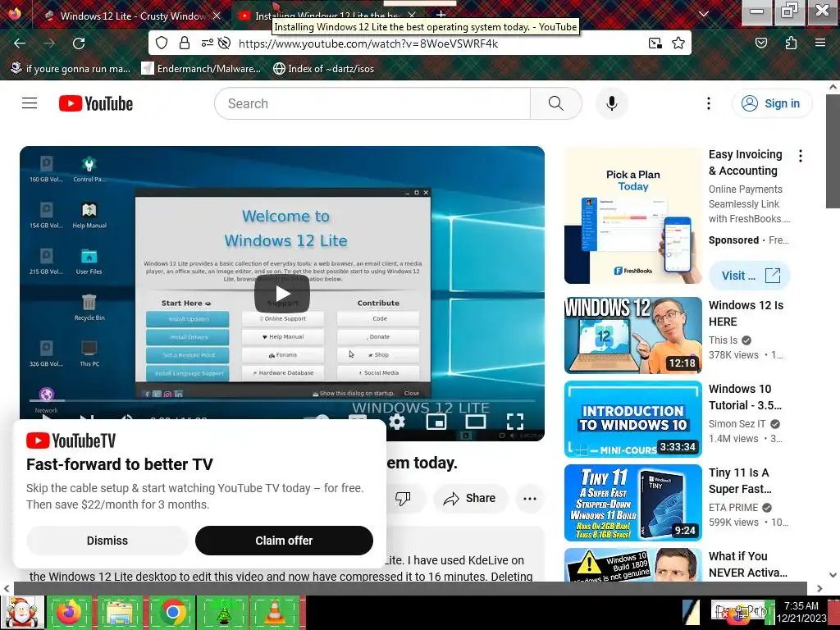The width and height of the screenshot is (840, 630).
Task: Click the Christmas tree taskbar icon
Action: click(x=223, y=612)
